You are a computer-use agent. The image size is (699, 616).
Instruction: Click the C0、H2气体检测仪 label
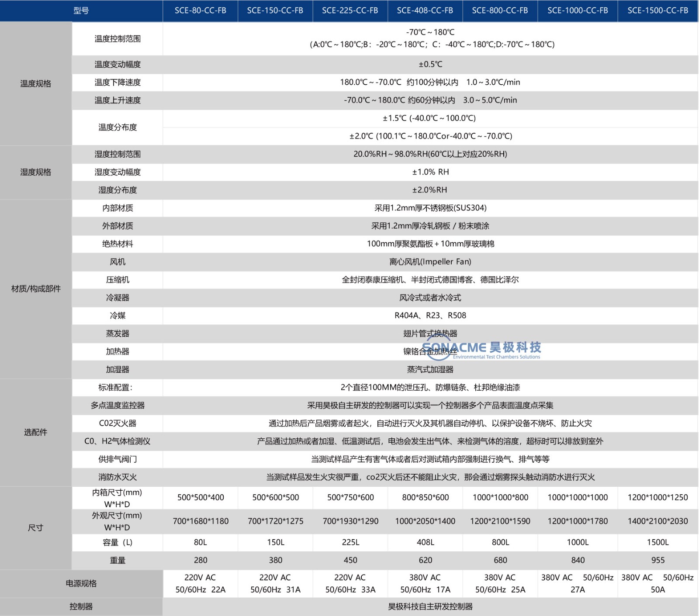tap(118, 441)
